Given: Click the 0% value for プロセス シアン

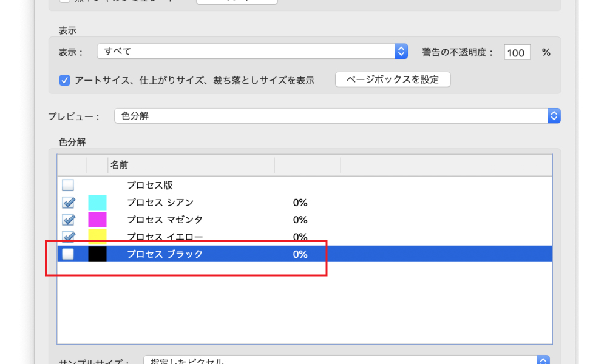Looking at the screenshot, I should coord(300,202).
